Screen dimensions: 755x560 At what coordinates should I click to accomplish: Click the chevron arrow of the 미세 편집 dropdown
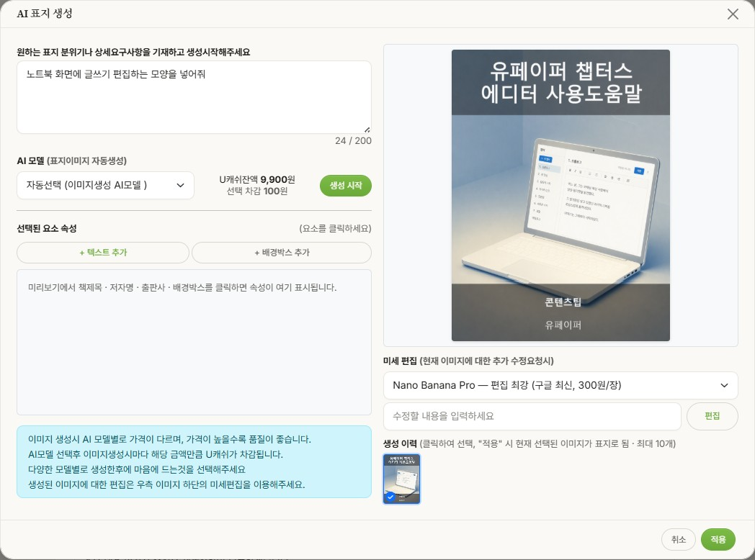[724, 385]
